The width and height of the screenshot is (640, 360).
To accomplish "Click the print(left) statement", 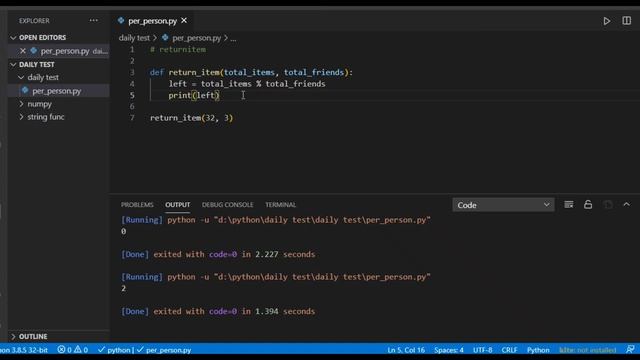I will click(194, 95).
